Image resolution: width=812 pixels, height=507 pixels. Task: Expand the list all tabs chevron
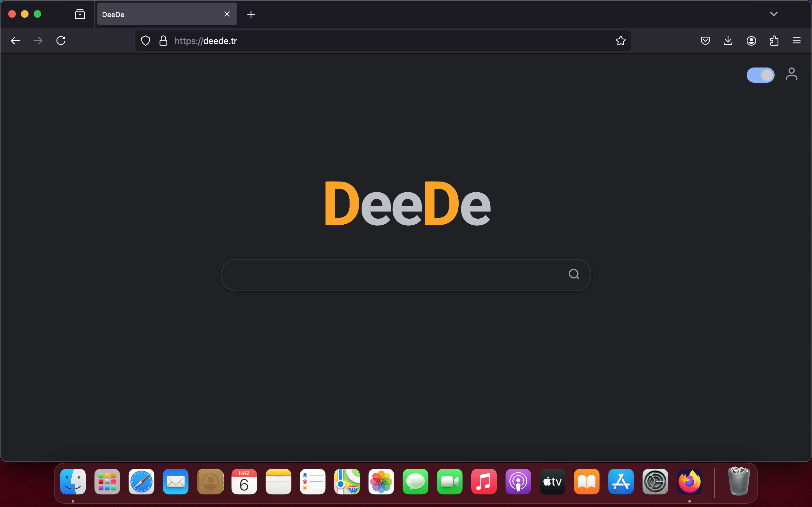coord(774,14)
